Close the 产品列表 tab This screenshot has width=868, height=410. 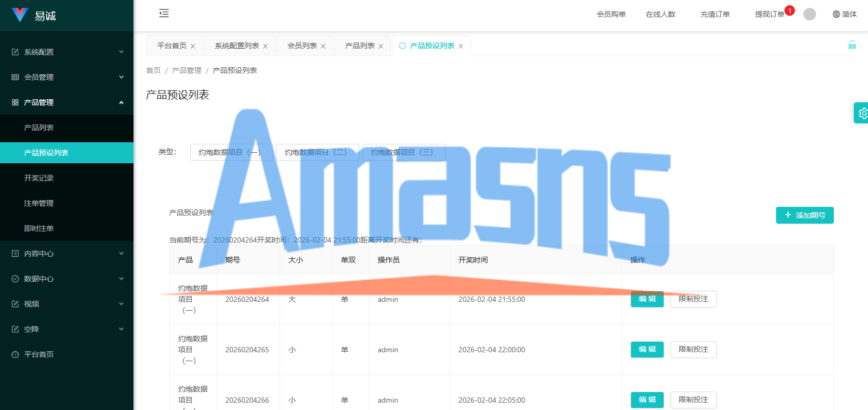click(381, 46)
